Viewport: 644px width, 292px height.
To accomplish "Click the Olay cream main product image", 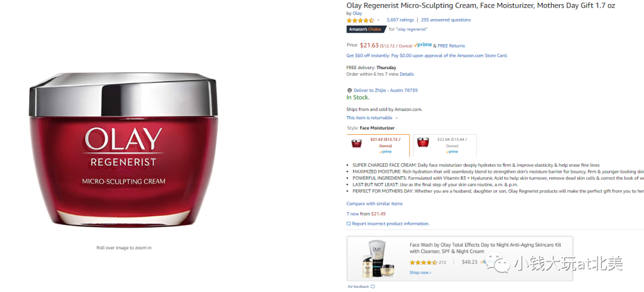I will [x=123, y=151].
